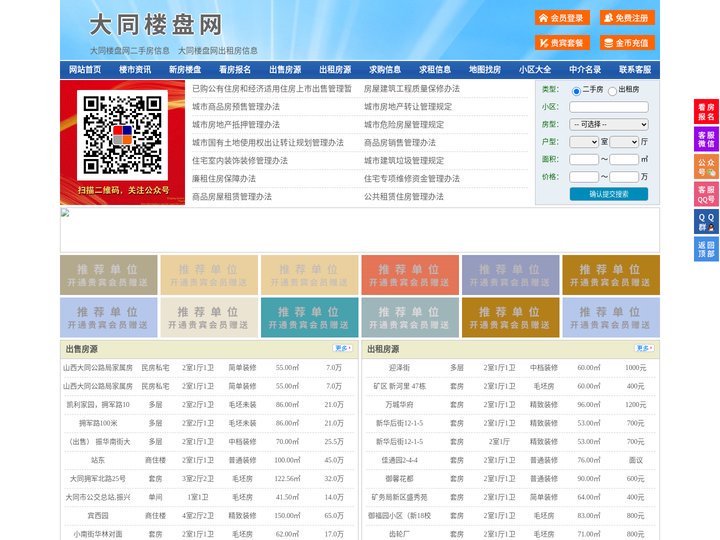Image resolution: width=720 pixels, height=540 pixels.
Task: Open the 联系客服 navigation item
Action: click(x=635, y=70)
